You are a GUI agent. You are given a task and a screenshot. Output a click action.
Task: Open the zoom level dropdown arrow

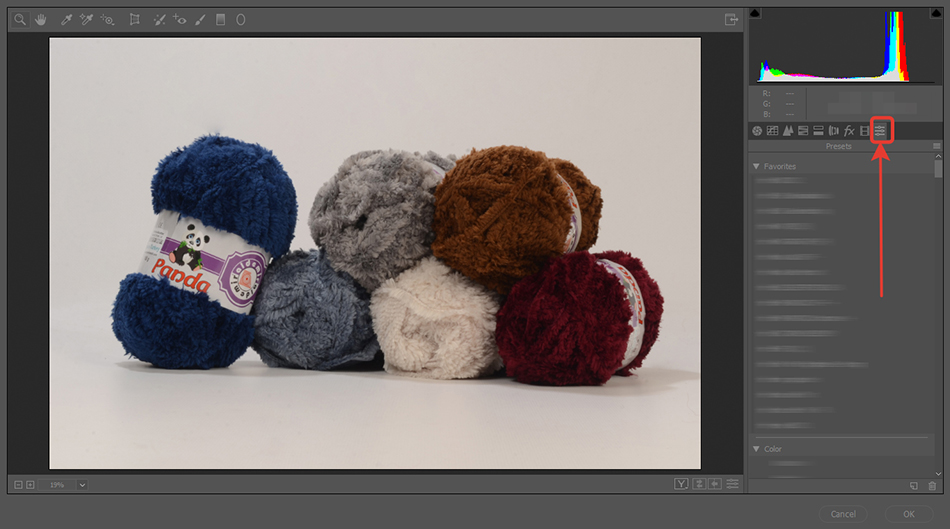(x=82, y=485)
